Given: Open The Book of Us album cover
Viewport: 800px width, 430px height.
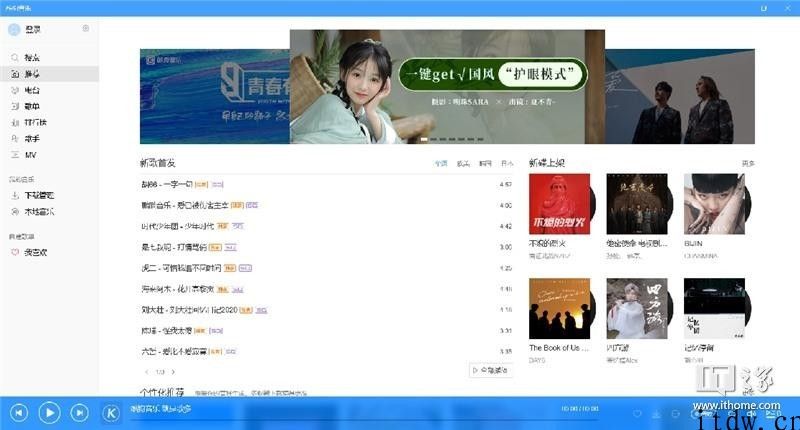Looking at the screenshot, I should click(x=560, y=309).
